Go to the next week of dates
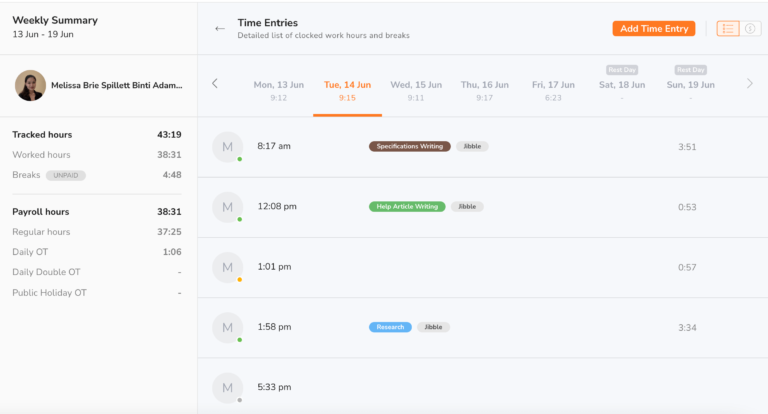Image resolution: width=768 pixels, height=414 pixels. pyautogui.click(x=750, y=84)
